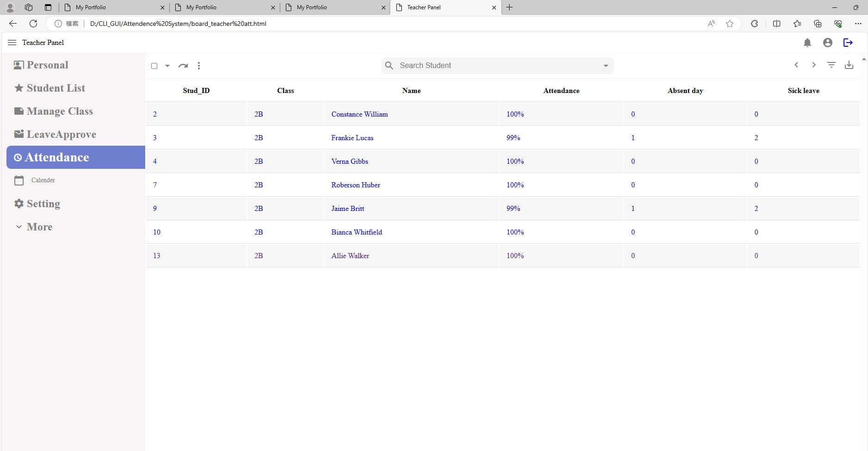This screenshot has width=868, height=451.
Task: Go to previous page with left chevron
Action: (x=796, y=65)
